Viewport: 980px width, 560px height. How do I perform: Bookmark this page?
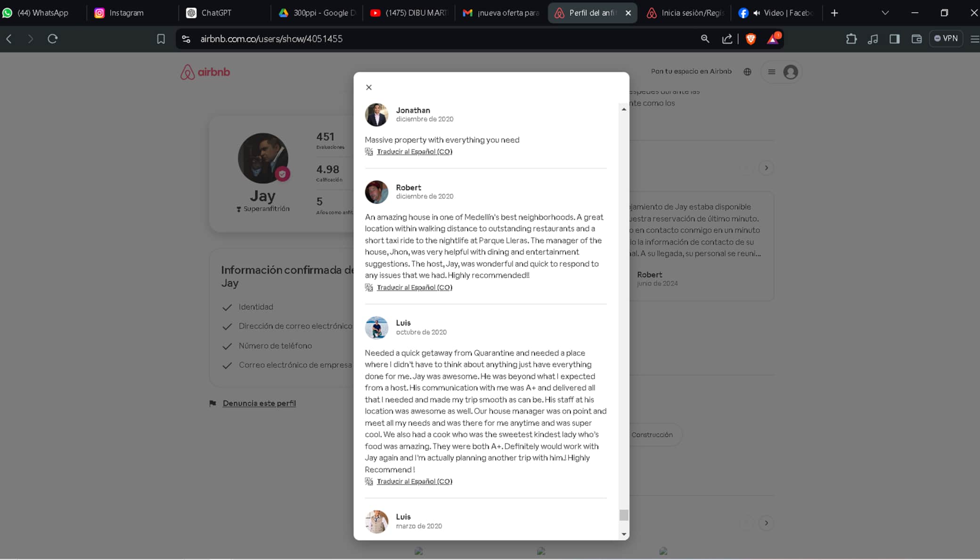(161, 39)
